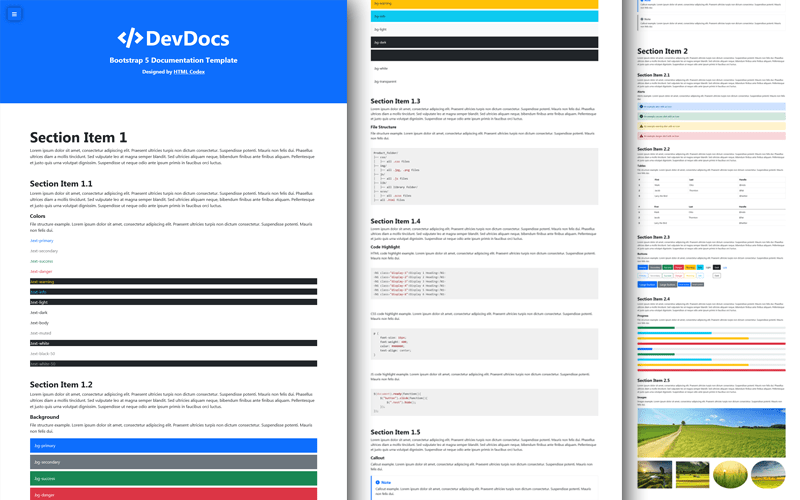Click the blue info alert box
The width and height of the screenshot is (800, 500).
click(x=711, y=107)
